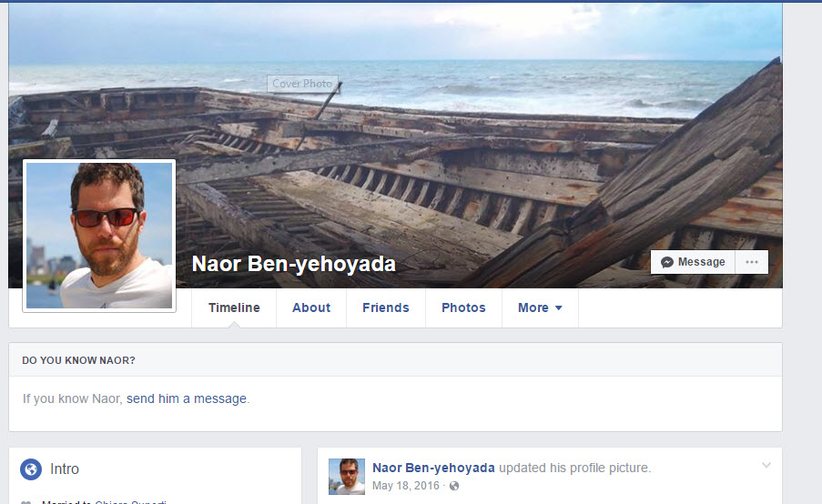Screen dimensions: 822x504
Task: Click the public globe icon beside post date
Action: [454, 486]
